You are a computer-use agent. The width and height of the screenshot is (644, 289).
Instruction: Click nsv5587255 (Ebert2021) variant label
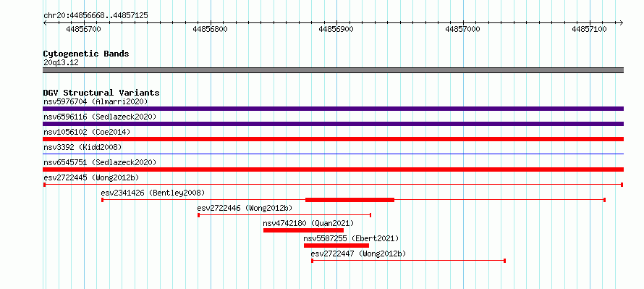[351, 238]
